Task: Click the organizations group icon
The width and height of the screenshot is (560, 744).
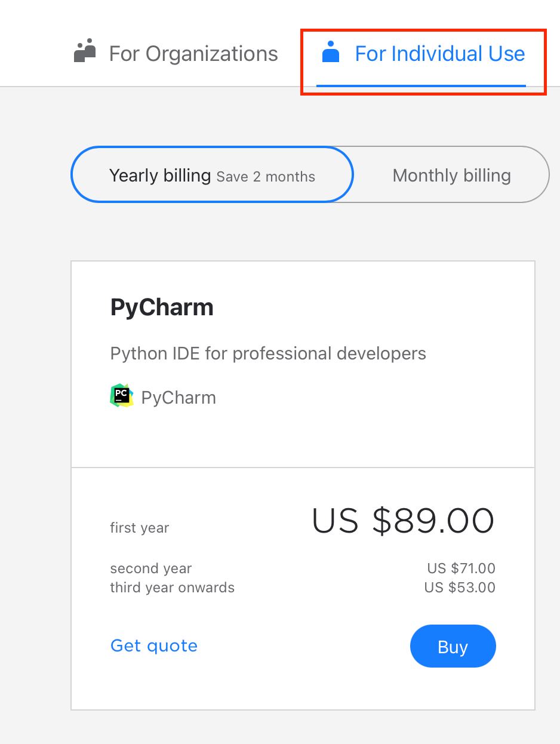Action: pos(85,51)
